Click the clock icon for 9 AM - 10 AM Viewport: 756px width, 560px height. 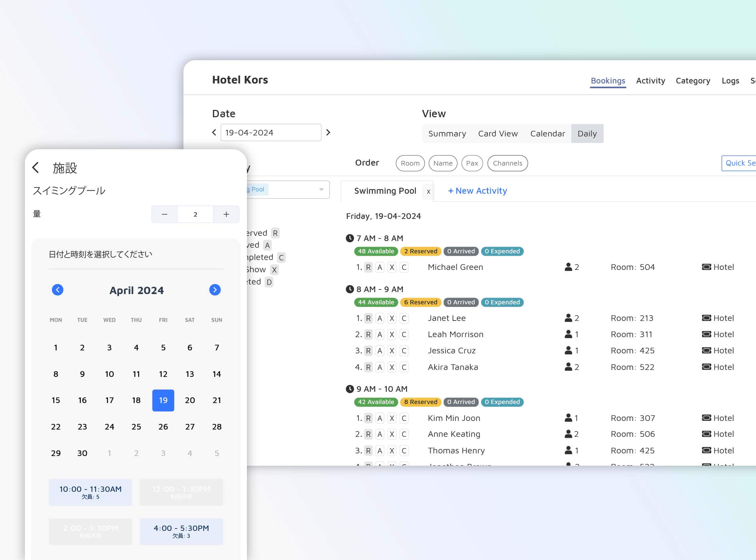click(x=350, y=389)
